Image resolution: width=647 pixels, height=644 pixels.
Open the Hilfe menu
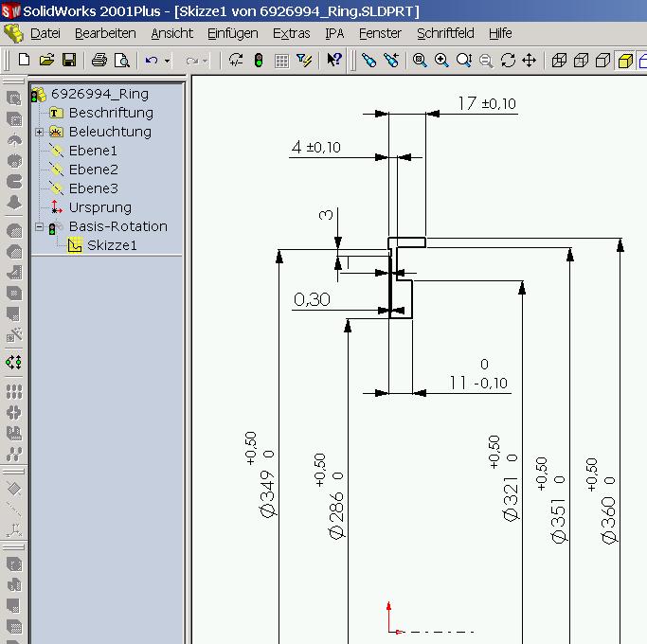(500, 33)
